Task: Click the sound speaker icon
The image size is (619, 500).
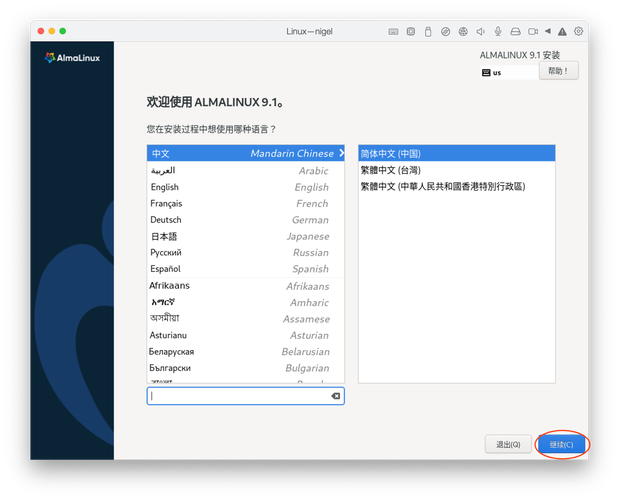Action: [x=480, y=32]
